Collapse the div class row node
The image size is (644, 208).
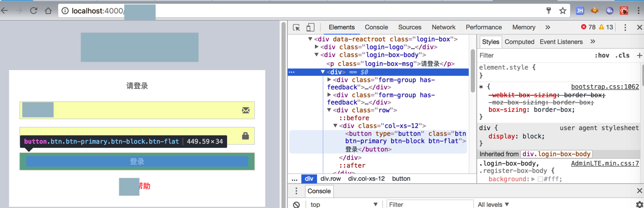[x=329, y=110]
